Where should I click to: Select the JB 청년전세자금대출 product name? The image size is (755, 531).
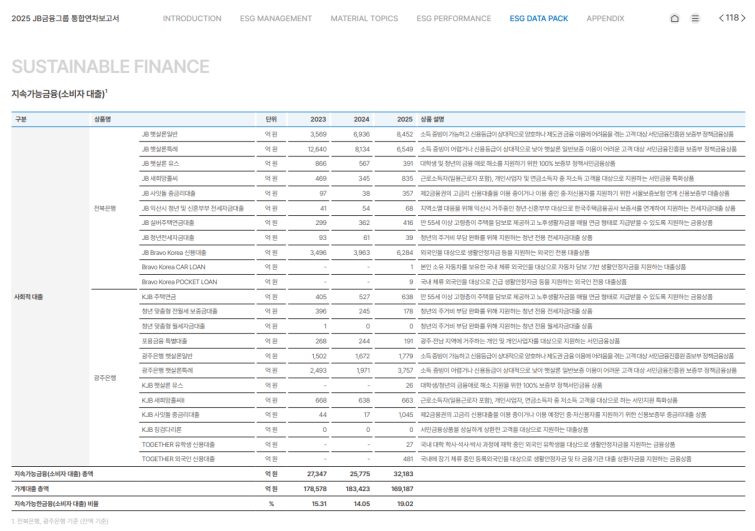point(168,238)
